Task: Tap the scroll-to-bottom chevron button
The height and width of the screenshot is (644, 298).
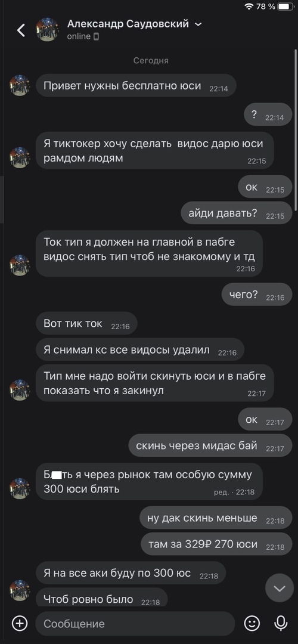Action: (280, 589)
